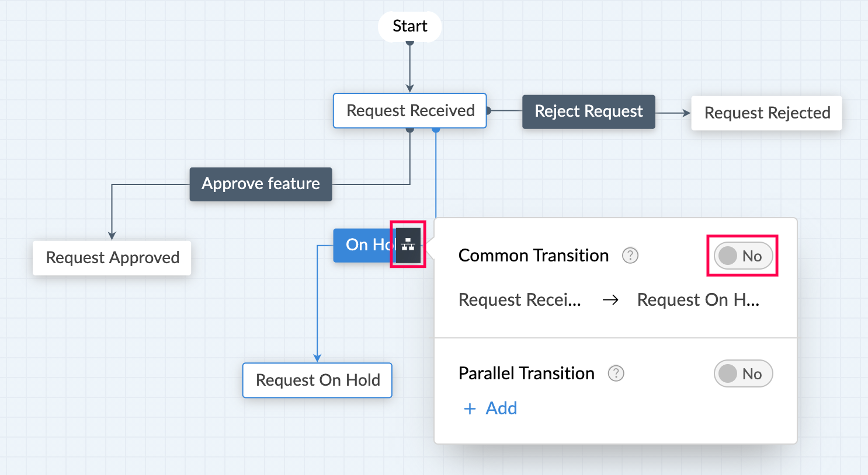The width and height of the screenshot is (868, 475).
Task: Click the arrow between Request Recei... and Request On H...
Action: tap(610, 300)
